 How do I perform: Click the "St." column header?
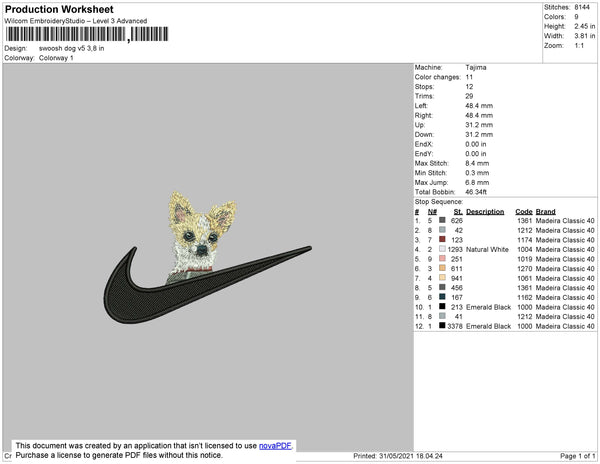[x=458, y=212]
